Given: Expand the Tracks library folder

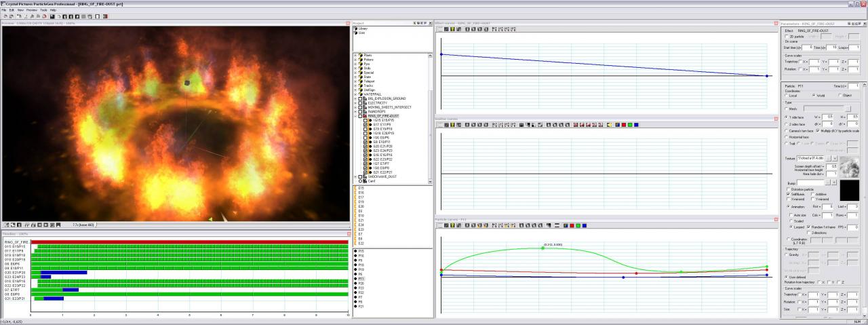Looking at the screenshot, I should coord(355,85).
